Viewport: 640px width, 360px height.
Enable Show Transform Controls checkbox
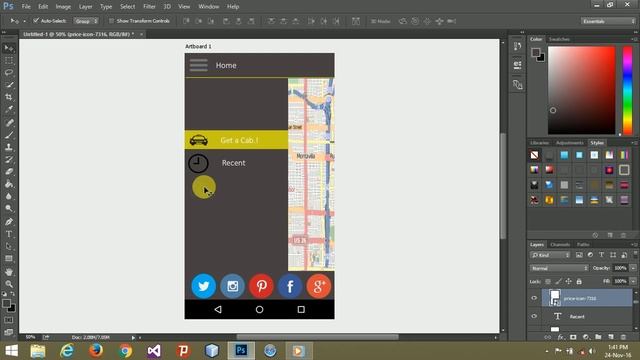(x=111, y=20)
